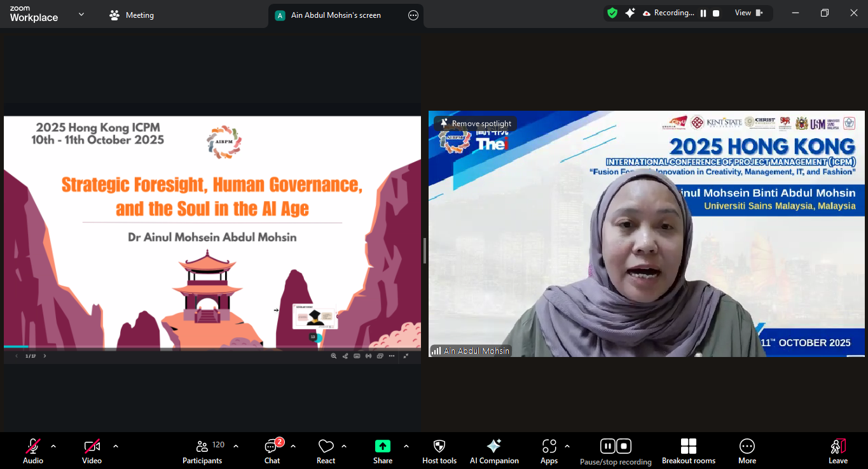
Task: Switch to the Meeting tab
Action: (x=132, y=15)
